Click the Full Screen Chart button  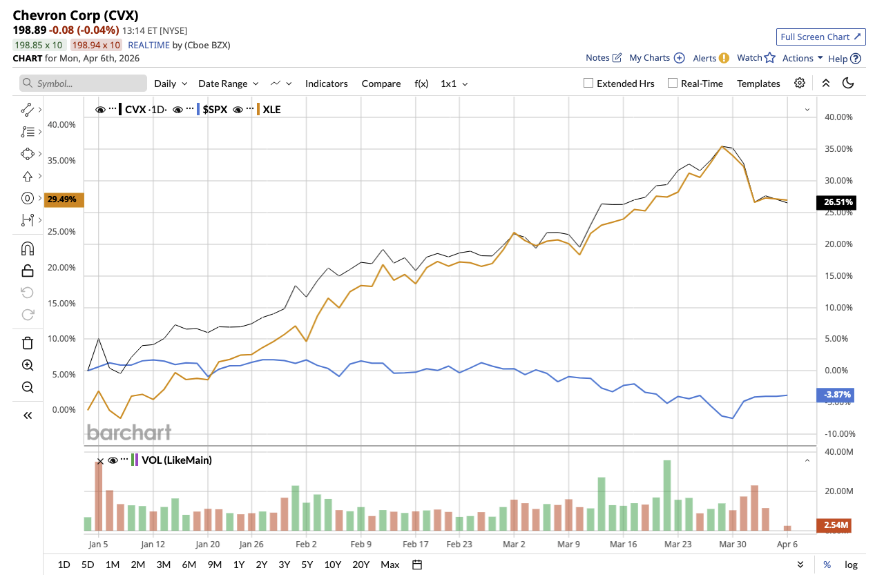pos(820,37)
